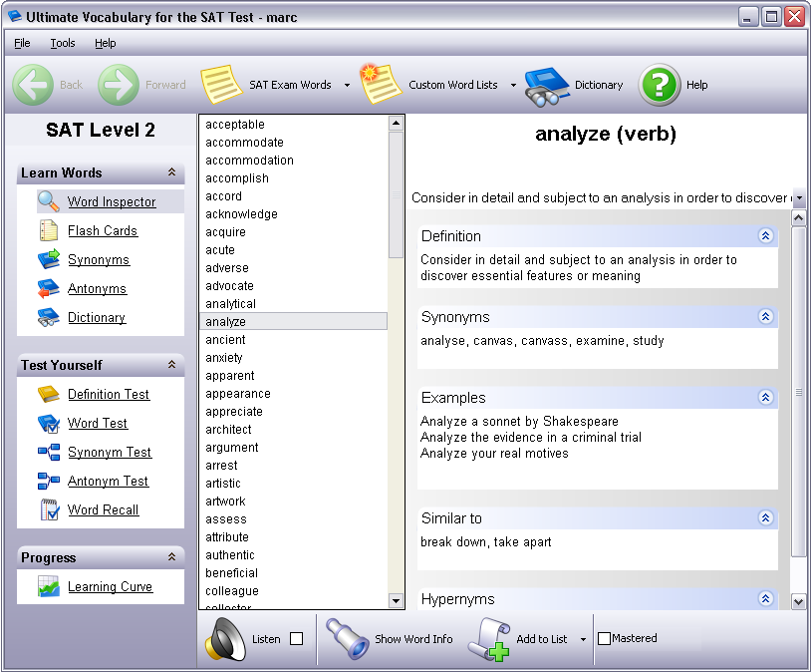812x672 pixels.
Task: Collapse the Definition section
Action: click(766, 235)
